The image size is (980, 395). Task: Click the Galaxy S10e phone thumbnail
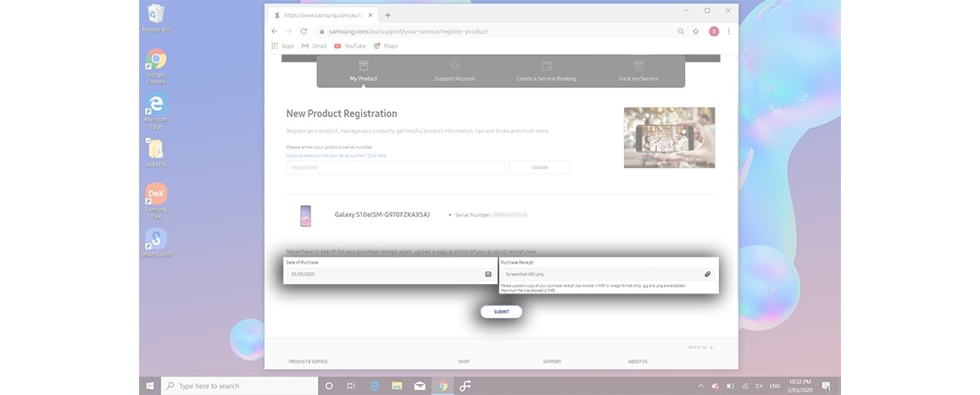(x=306, y=215)
